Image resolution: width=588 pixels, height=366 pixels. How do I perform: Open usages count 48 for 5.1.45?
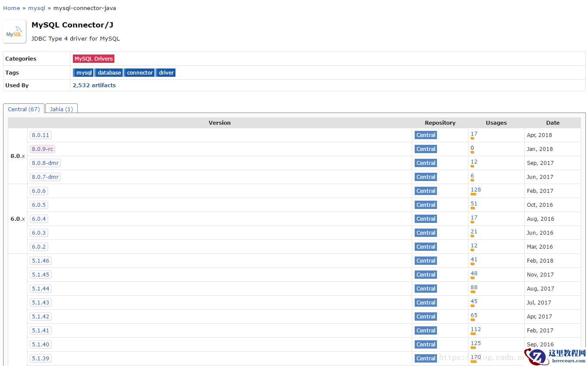[474, 274]
